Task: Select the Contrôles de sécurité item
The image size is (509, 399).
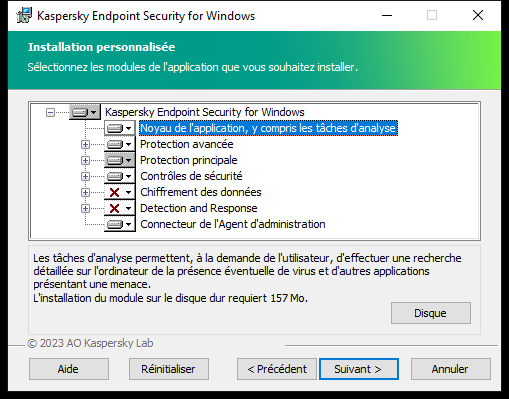Action: point(191,176)
